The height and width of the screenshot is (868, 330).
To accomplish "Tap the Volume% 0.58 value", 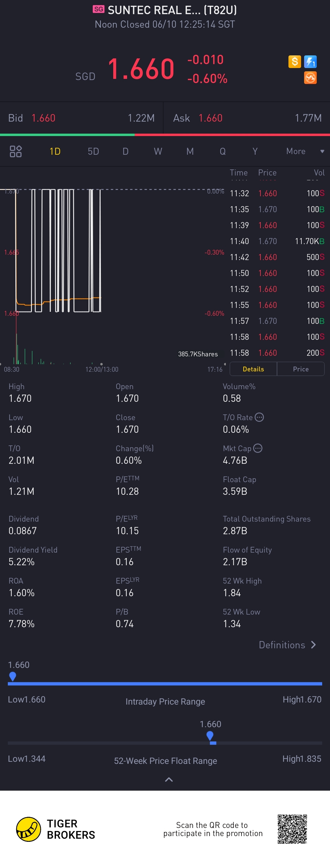I will pyautogui.click(x=232, y=398).
